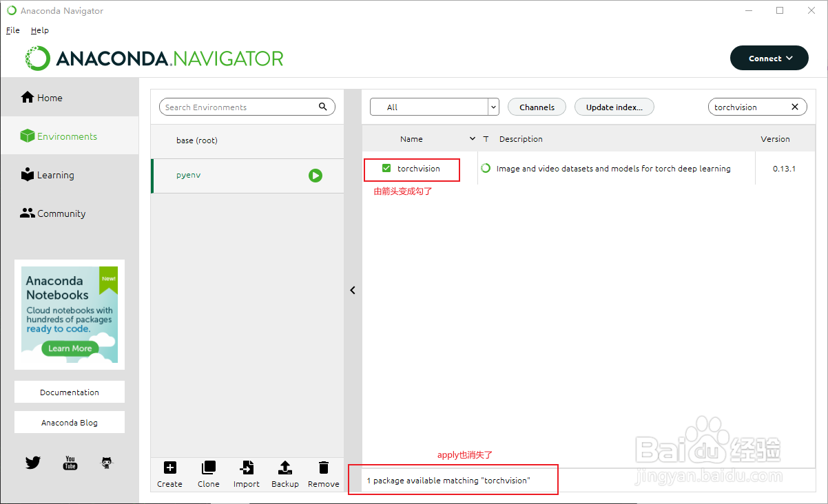Viewport: 828px width, 504px height.
Task: Remove the selected environment
Action: coord(324,474)
